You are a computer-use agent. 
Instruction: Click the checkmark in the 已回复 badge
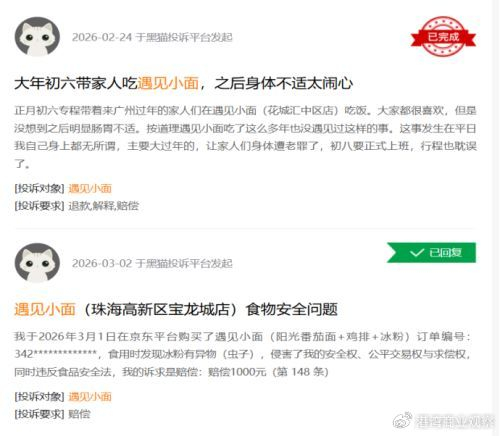coord(417,253)
